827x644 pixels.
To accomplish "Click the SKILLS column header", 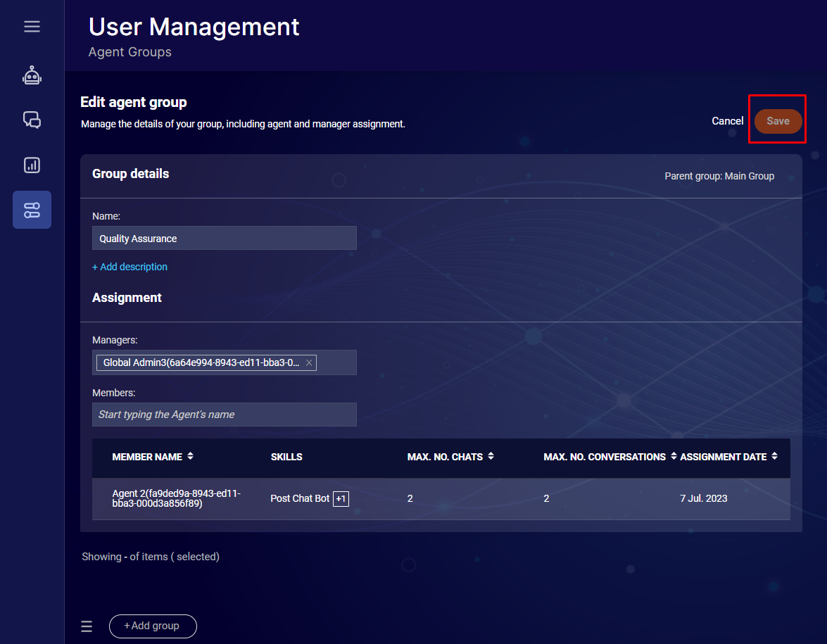I will click(x=286, y=457).
